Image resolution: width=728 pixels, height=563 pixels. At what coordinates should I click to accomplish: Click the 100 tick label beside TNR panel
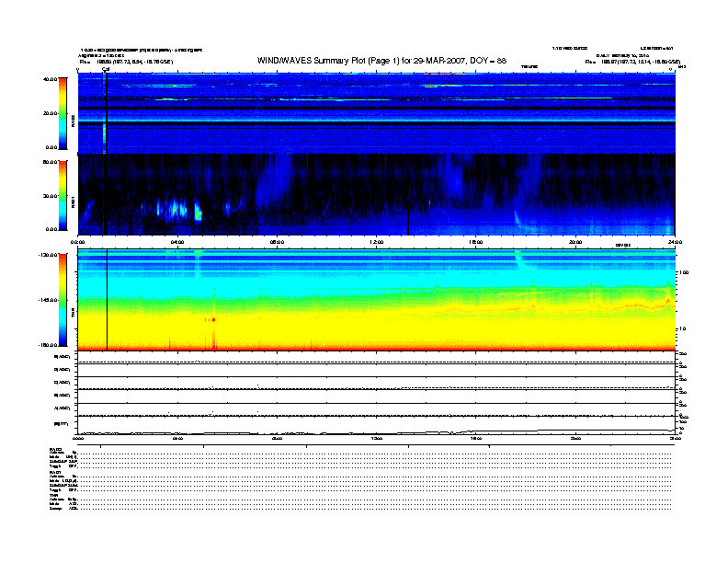(x=684, y=272)
